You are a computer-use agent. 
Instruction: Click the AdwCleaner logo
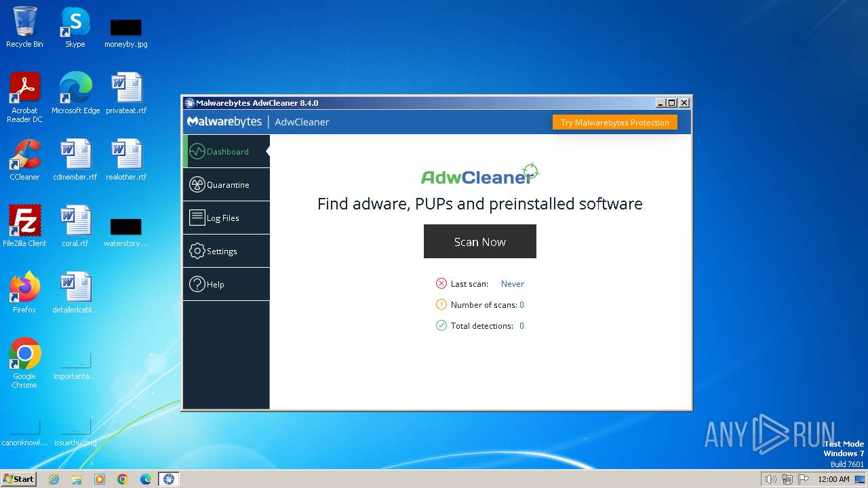tap(480, 175)
